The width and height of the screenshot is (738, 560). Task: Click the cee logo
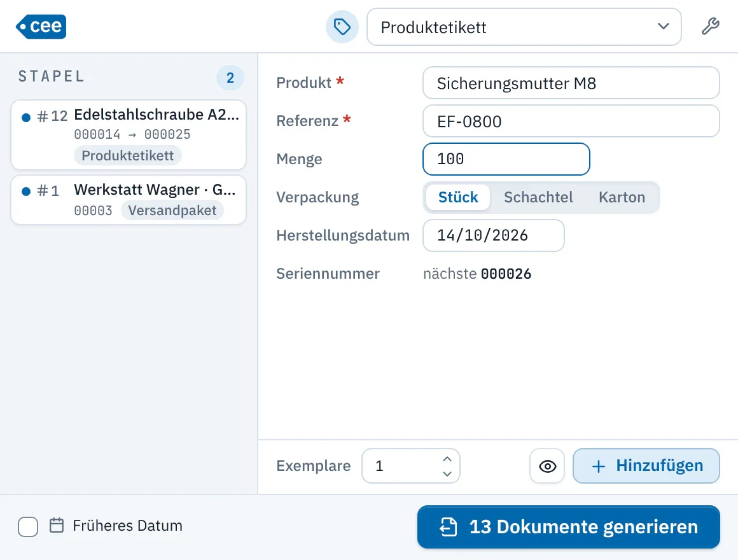41,26
